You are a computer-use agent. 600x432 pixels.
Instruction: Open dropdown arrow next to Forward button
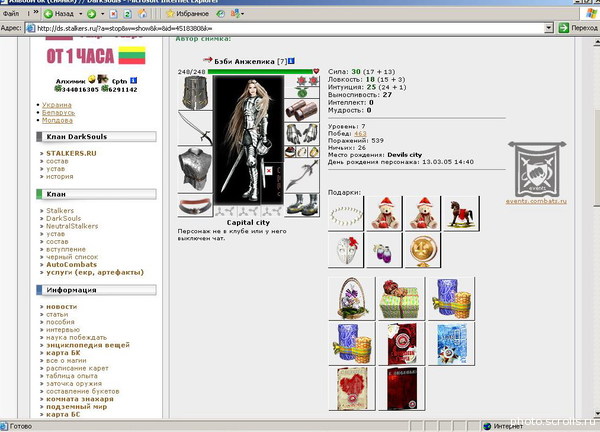pos(102,14)
